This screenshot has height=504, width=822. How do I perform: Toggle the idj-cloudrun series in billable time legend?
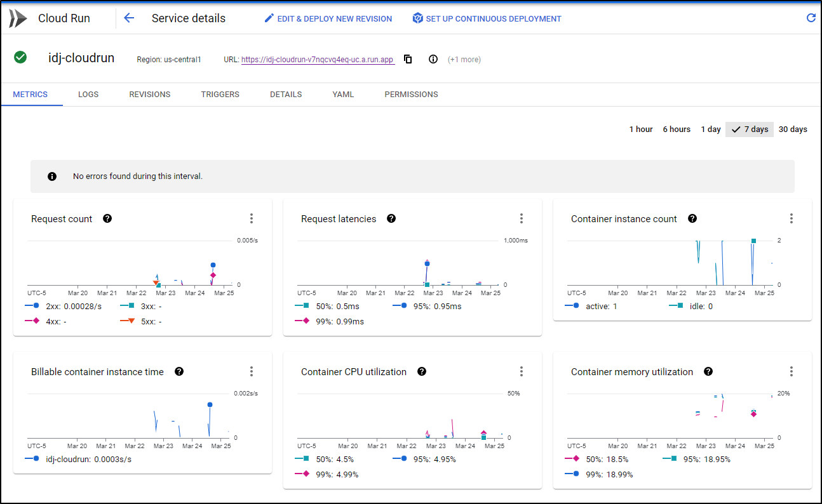(78, 459)
